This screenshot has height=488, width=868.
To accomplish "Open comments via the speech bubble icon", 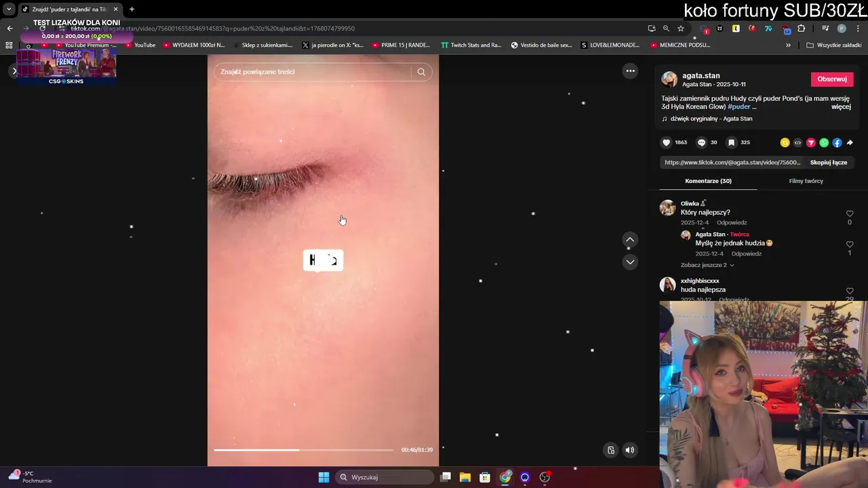I will pyautogui.click(x=702, y=142).
